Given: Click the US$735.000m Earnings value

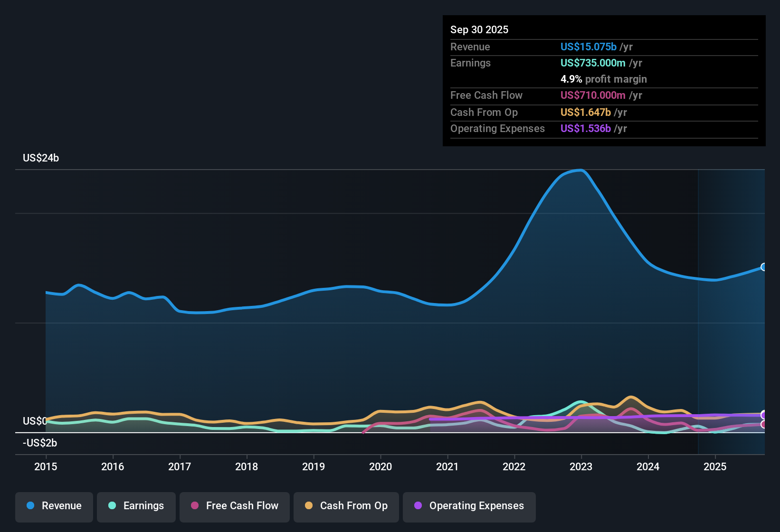Looking at the screenshot, I should pyautogui.click(x=592, y=63).
